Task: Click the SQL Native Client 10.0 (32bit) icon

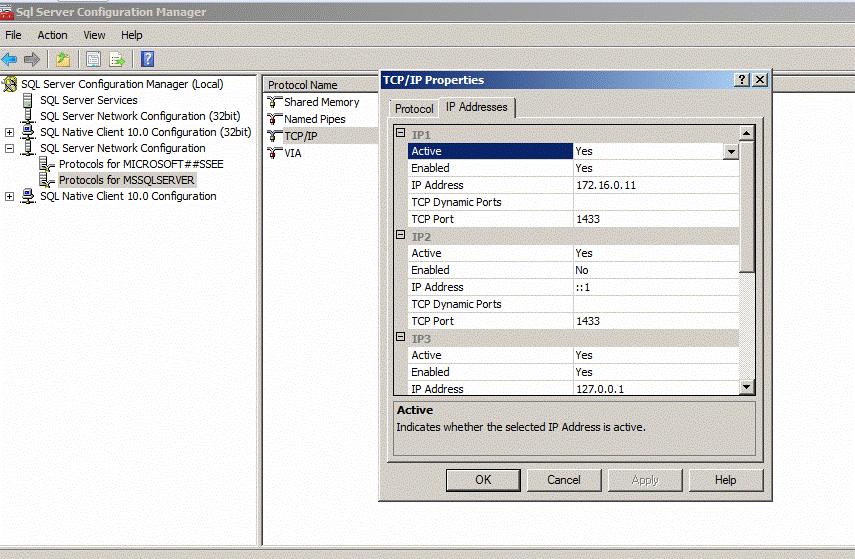Action: pos(28,131)
